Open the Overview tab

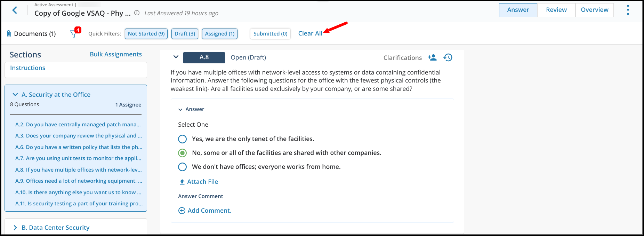coord(594,10)
